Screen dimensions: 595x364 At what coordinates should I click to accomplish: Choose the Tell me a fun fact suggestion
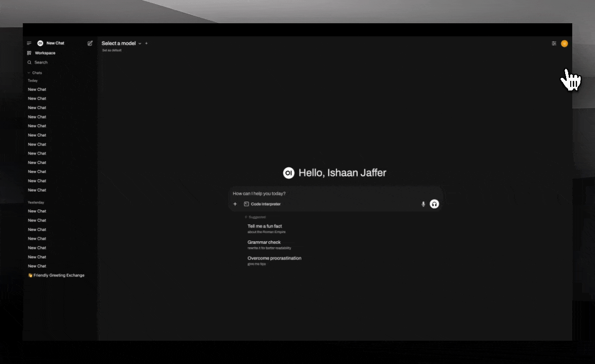(265, 226)
